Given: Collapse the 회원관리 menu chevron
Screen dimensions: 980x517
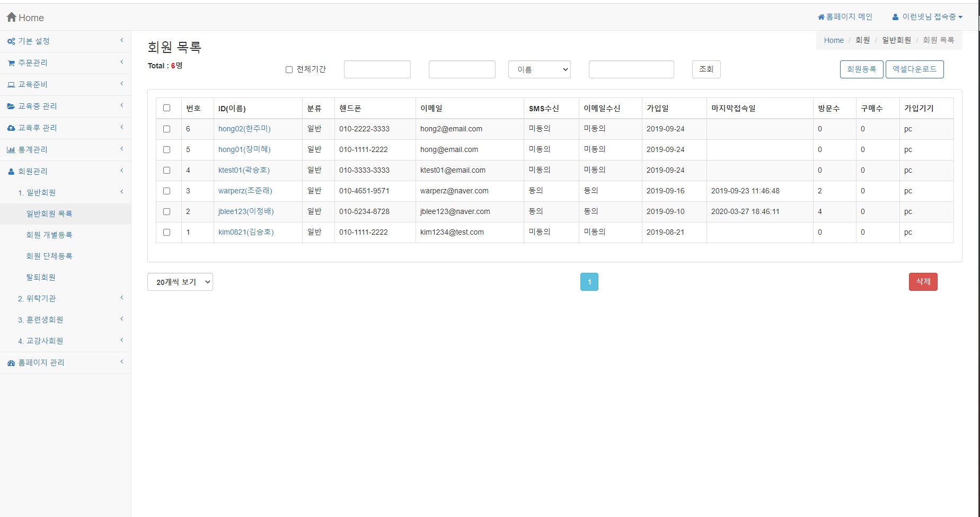Looking at the screenshot, I should point(122,171).
